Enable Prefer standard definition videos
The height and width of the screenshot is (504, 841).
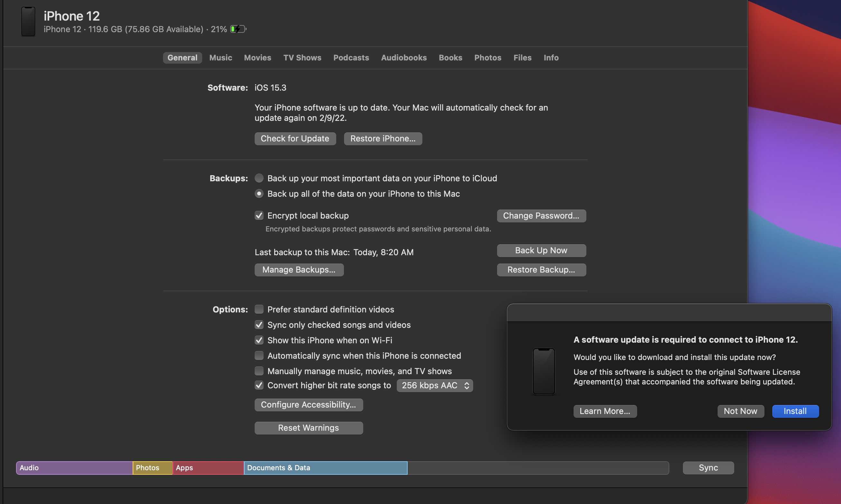(x=259, y=309)
